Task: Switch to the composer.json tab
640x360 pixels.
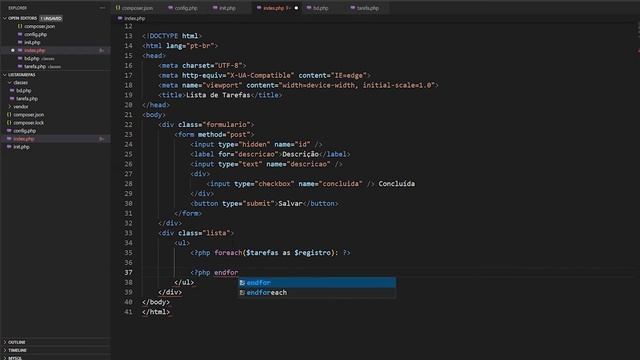Action: [138, 8]
